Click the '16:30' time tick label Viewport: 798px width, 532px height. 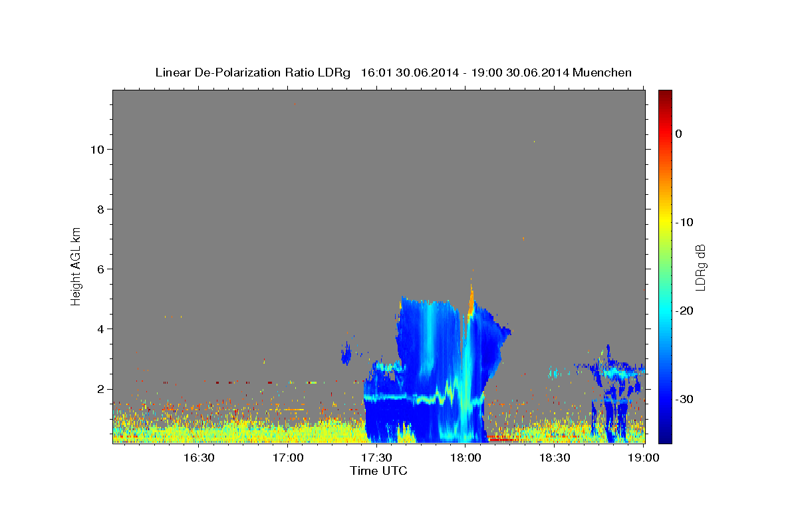[x=199, y=458]
